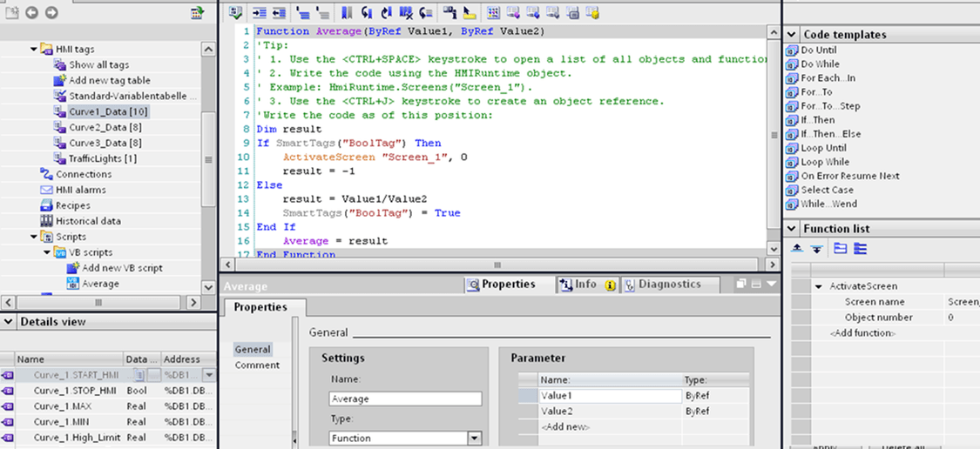Click the toggle bookmark icon
Image resolution: width=980 pixels, height=449 pixels.
tap(348, 12)
